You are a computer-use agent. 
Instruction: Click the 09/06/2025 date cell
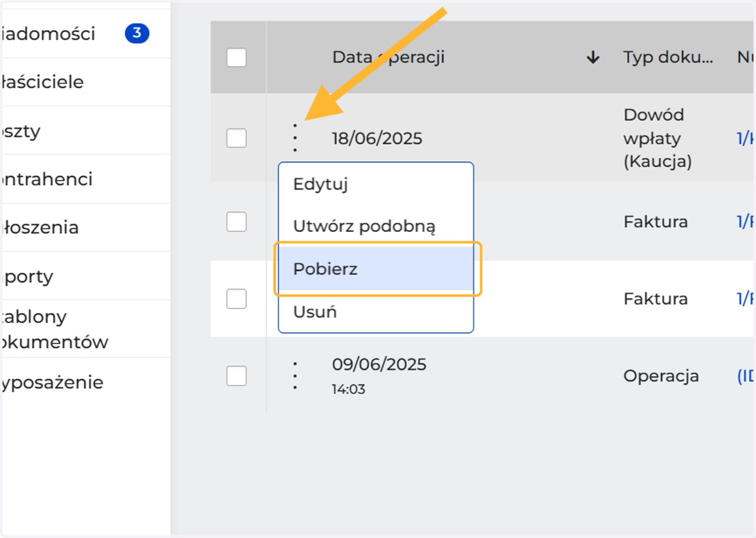[379, 365]
